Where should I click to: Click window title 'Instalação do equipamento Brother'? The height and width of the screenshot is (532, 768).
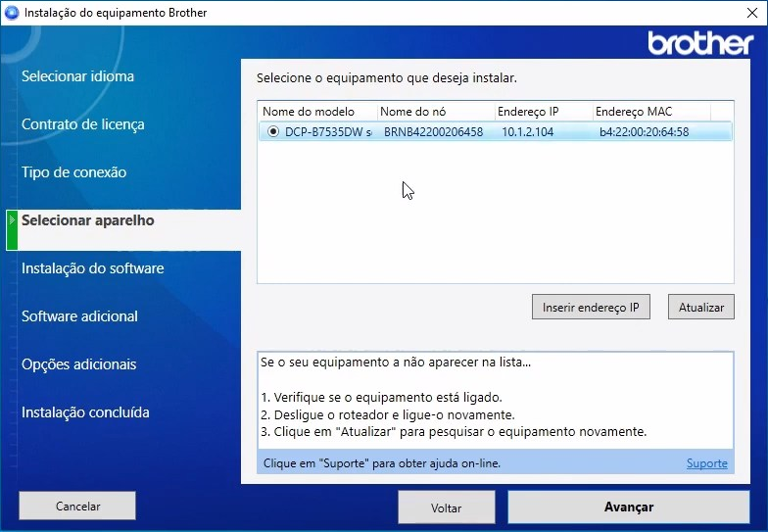116,13
